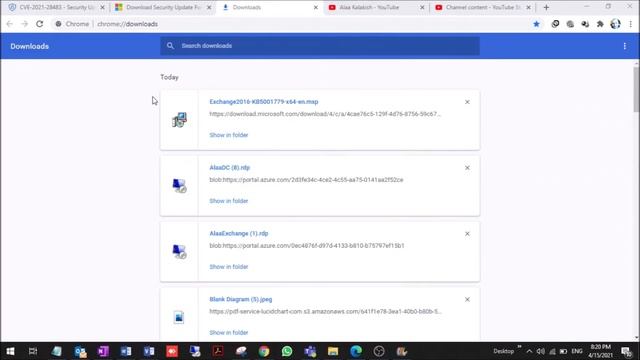Click the AlaaDC rdp file icon
The image size is (640, 360).
tap(179, 186)
